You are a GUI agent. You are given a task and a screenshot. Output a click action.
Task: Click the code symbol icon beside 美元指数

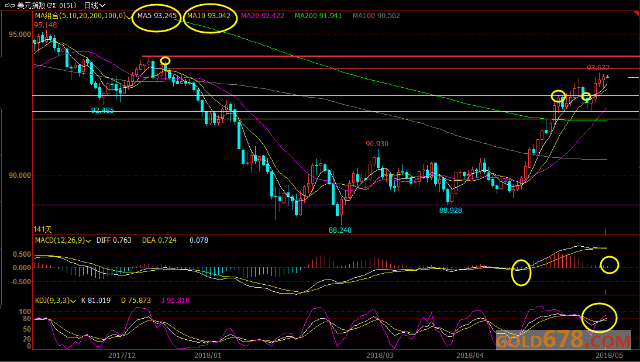(10, 5)
